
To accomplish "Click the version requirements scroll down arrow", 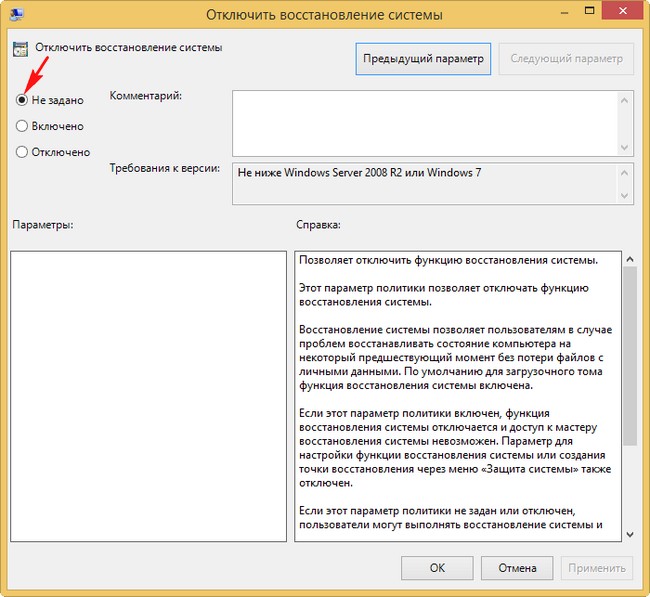I will tap(625, 195).
